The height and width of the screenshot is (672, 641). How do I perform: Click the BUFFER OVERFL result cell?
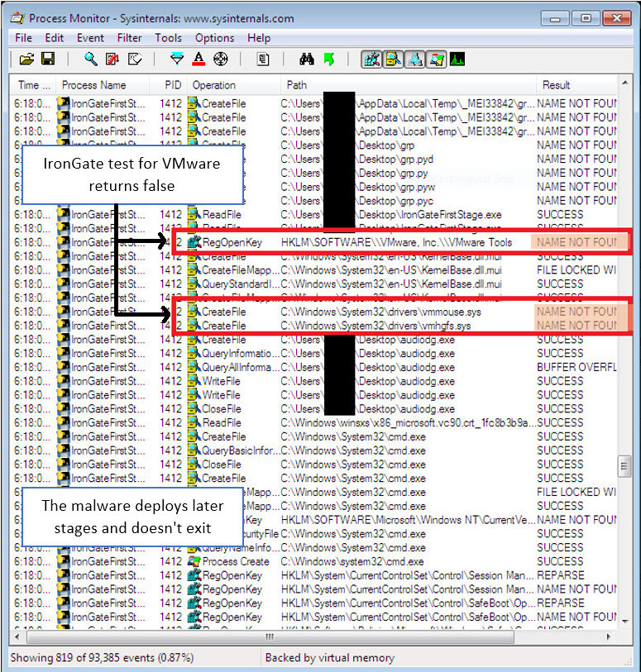[x=576, y=367]
